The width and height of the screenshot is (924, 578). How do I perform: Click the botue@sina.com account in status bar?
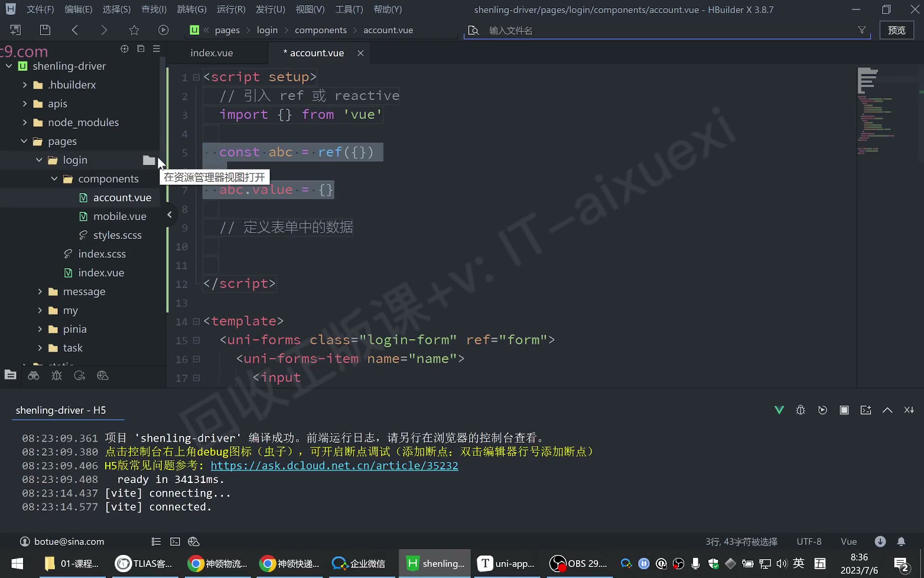coord(62,541)
